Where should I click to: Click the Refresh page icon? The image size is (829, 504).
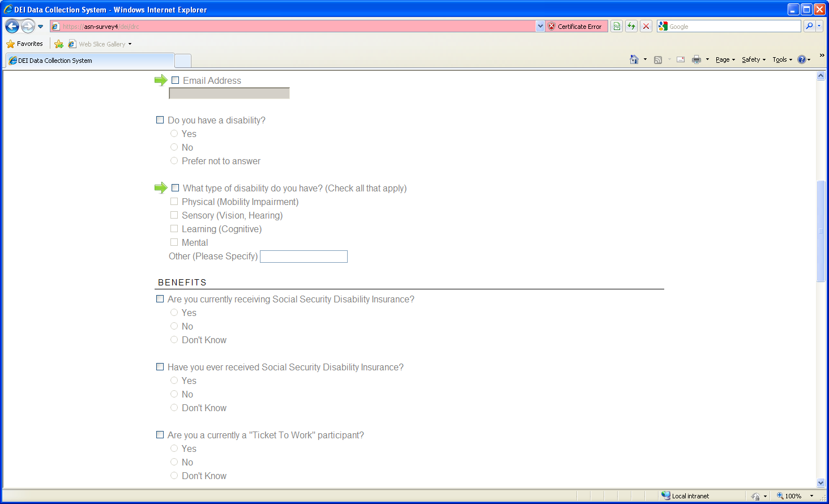tap(631, 26)
